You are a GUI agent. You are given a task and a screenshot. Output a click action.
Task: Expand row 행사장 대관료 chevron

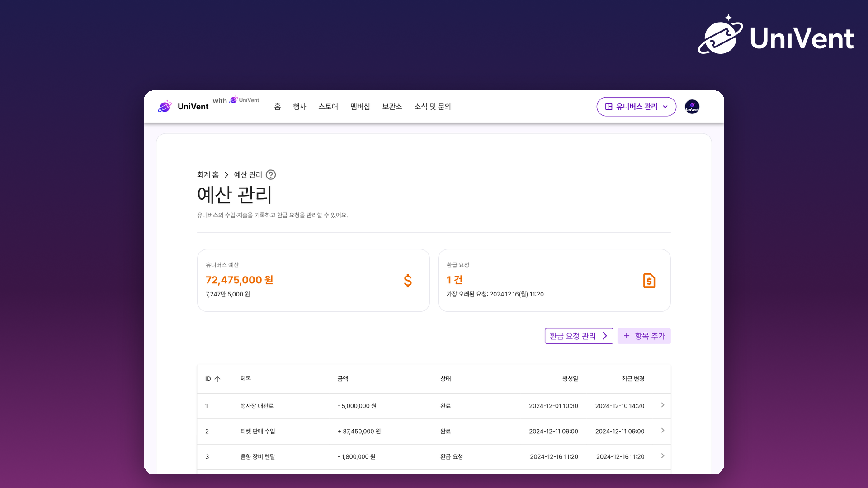663,405
